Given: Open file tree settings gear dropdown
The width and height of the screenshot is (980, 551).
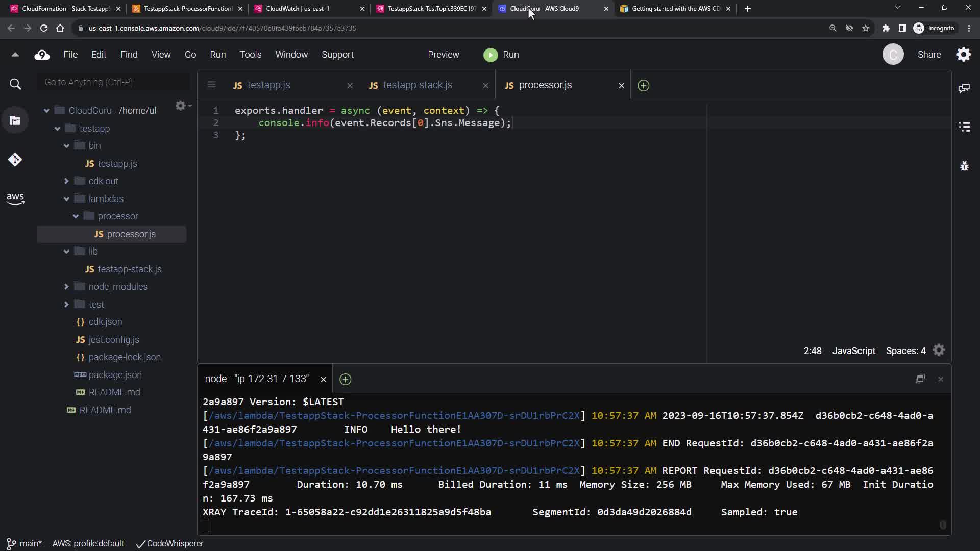Looking at the screenshot, I should pos(182,106).
